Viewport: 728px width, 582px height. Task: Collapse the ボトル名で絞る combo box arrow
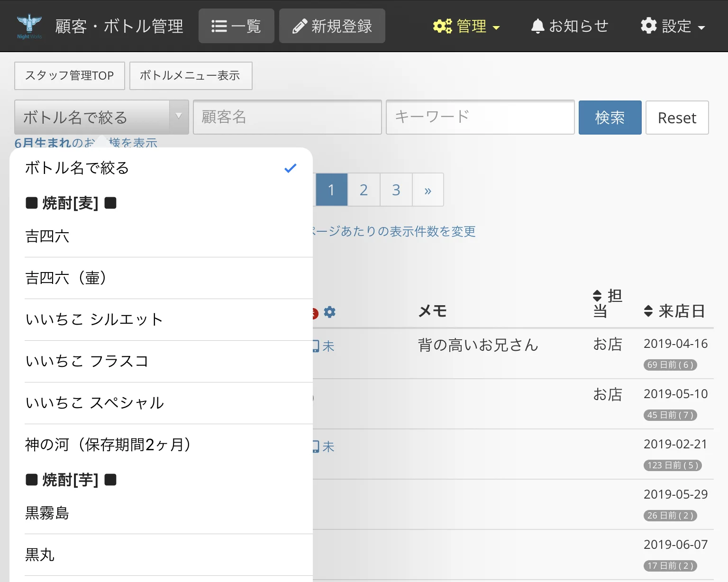[x=179, y=117]
